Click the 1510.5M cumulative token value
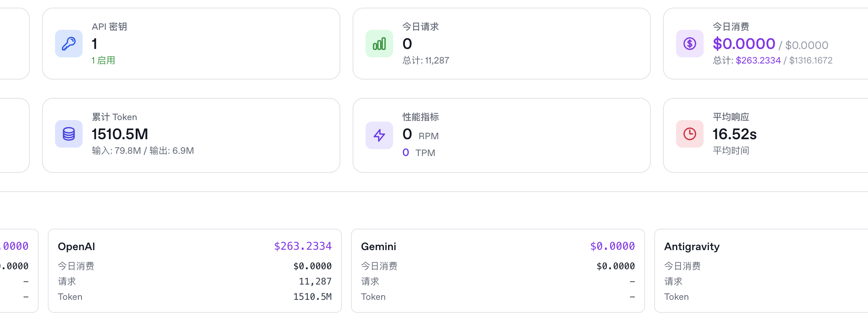This screenshot has height=322, width=868. pyautogui.click(x=120, y=134)
